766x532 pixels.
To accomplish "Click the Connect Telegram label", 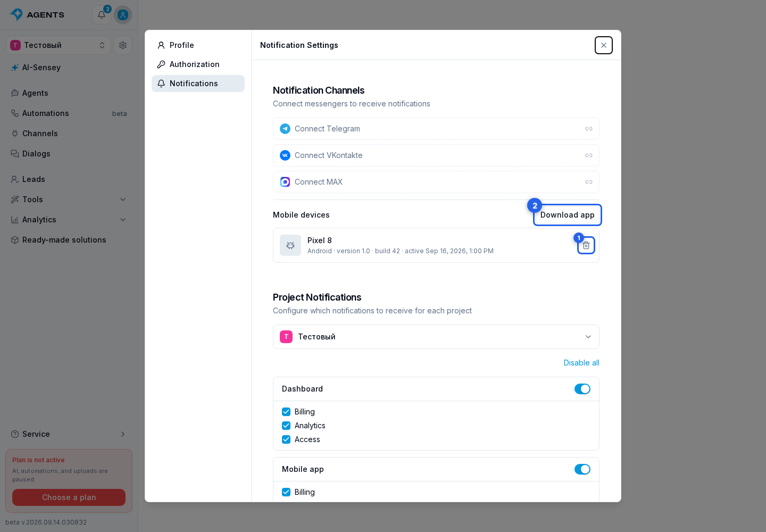I will pyautogui.click(x=327, y=129).
